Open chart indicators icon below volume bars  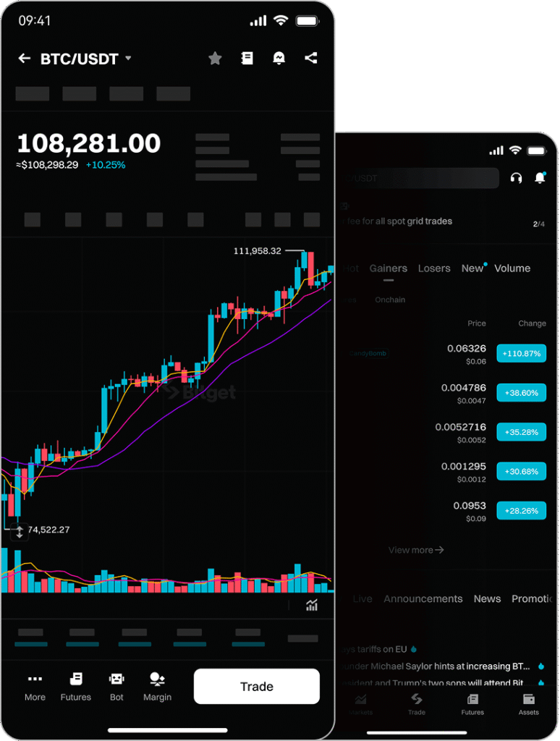312,606
